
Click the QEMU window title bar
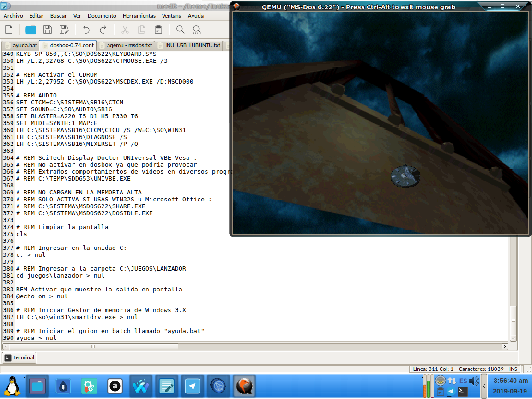[x=358, y=7]
